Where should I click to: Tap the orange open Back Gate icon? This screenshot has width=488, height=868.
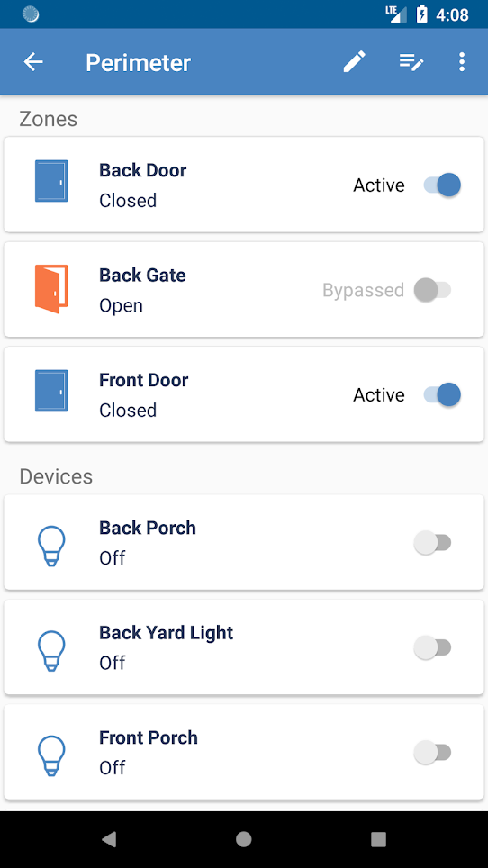tap(51, 289)
